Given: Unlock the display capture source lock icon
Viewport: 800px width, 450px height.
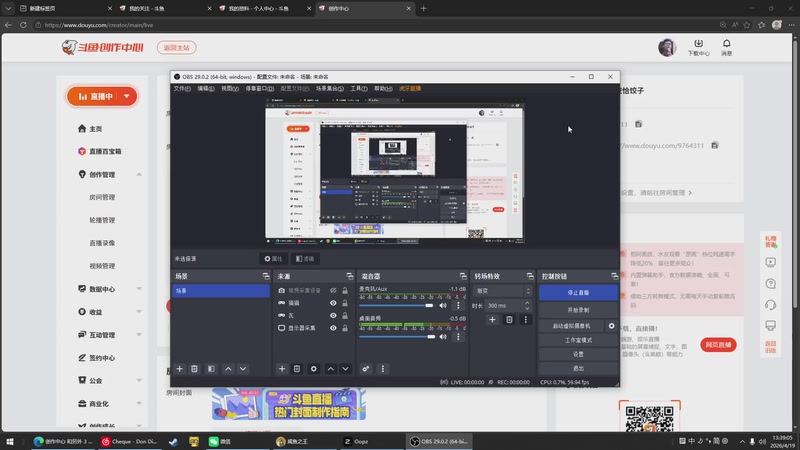Looking at the screenshot, I should tap(345, 328).
